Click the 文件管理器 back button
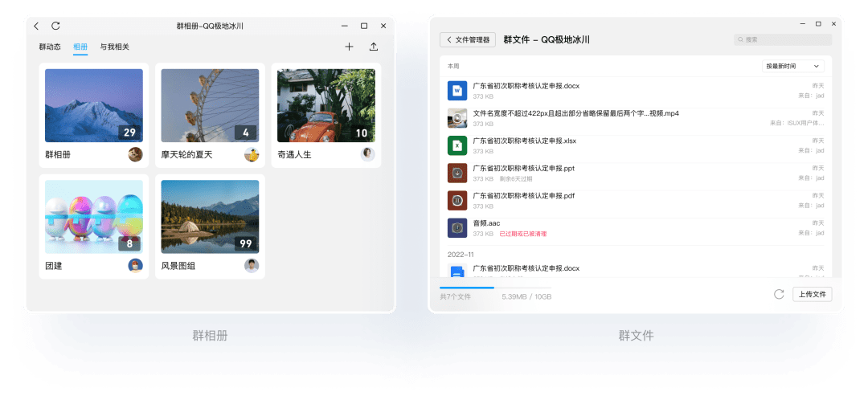The image size is (868, 400). click(468, 39)
